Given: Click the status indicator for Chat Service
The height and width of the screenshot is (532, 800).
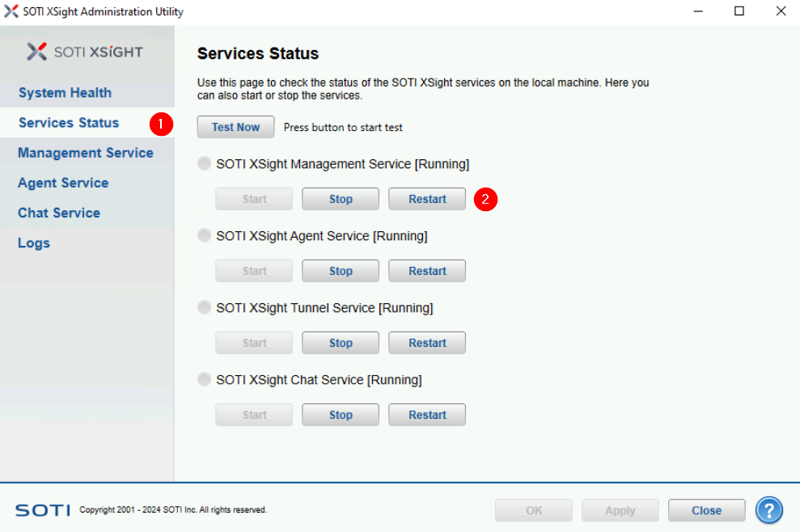Looking at the screenshot, I should (204, 379).
